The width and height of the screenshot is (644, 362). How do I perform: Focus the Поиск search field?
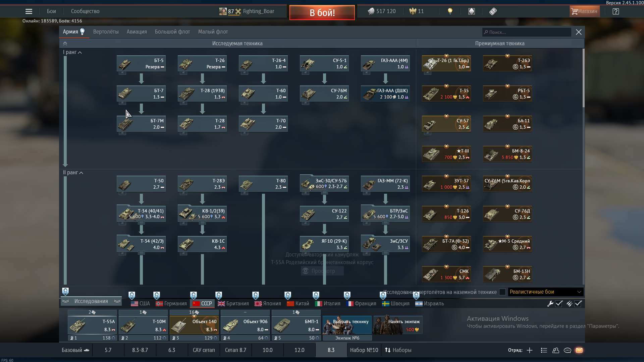coord(527,32)
